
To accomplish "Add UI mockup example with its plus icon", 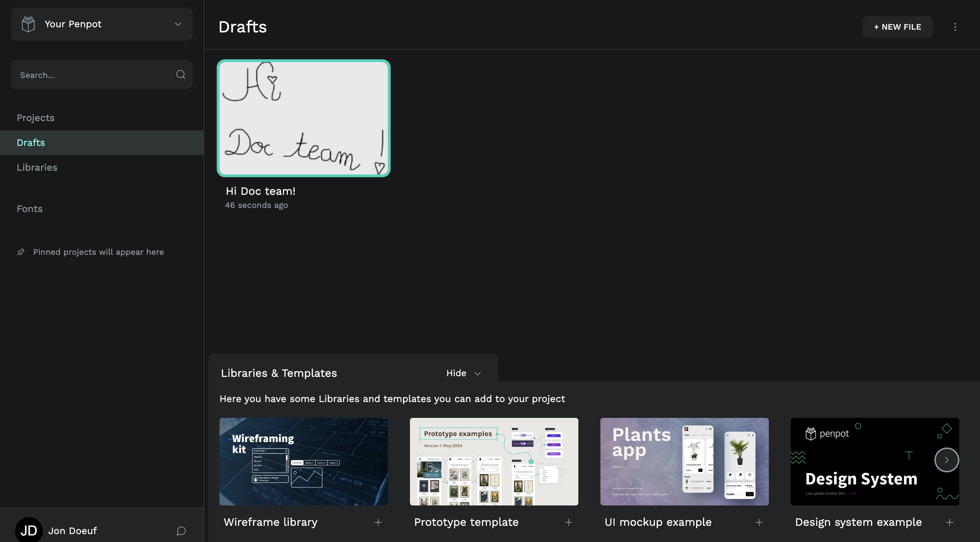I will coord(759,522).
